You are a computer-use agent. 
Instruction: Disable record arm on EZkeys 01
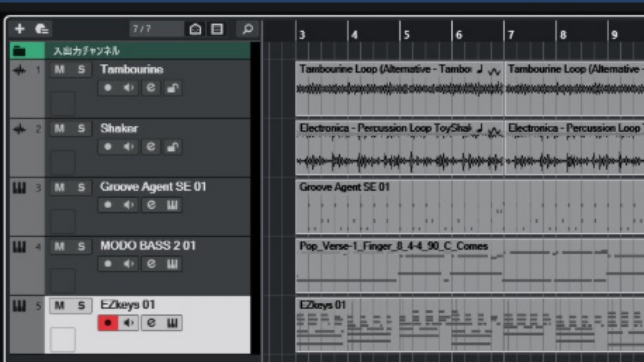[108, 323]
